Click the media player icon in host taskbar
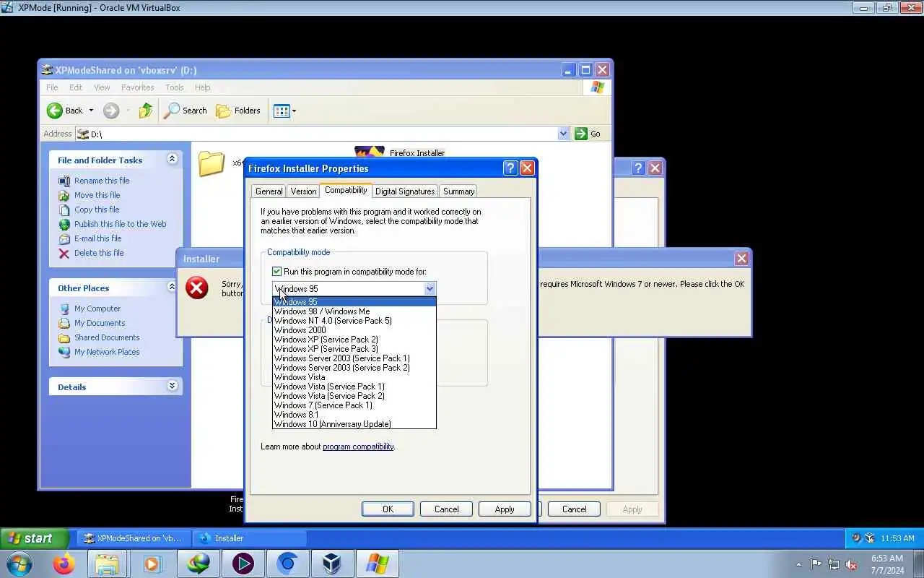 pyautogui.click(x=152, y=564)
